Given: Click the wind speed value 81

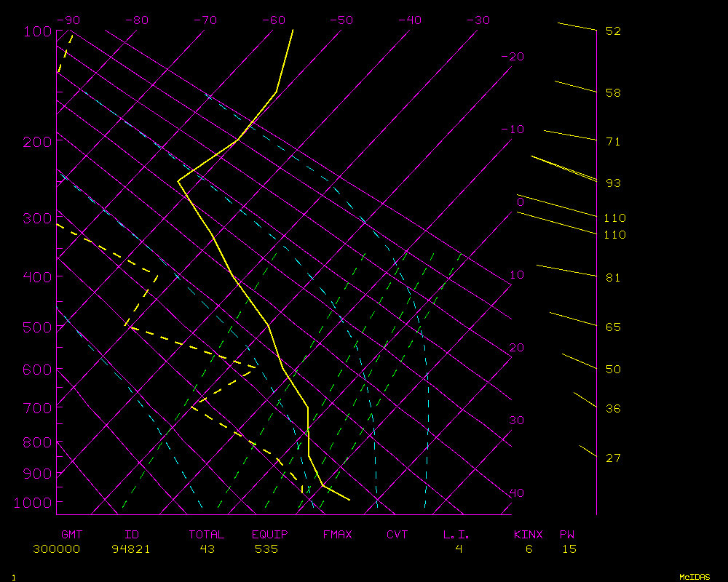Looking at the screenshot, I should click(613, 278).
